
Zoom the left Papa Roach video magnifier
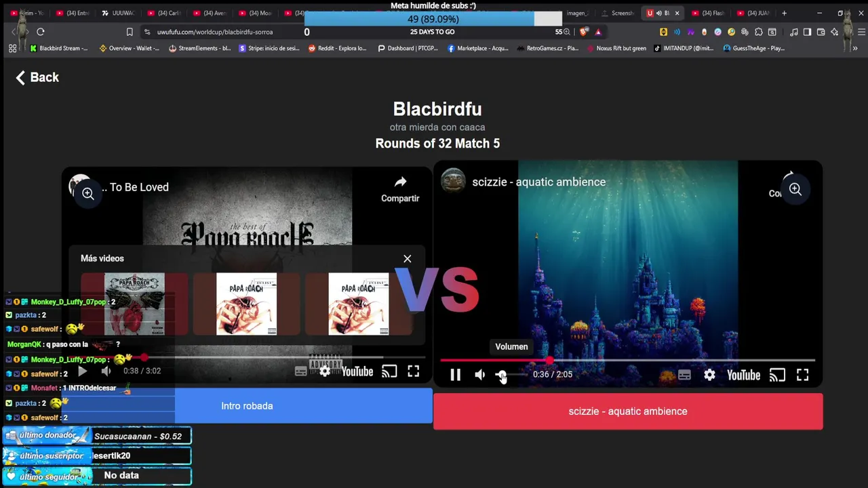(88, 194)
